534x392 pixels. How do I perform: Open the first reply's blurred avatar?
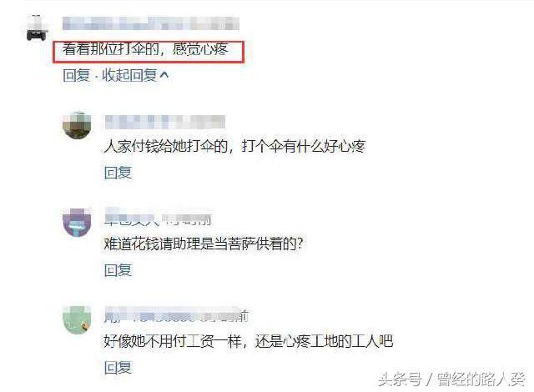point(77,125)
